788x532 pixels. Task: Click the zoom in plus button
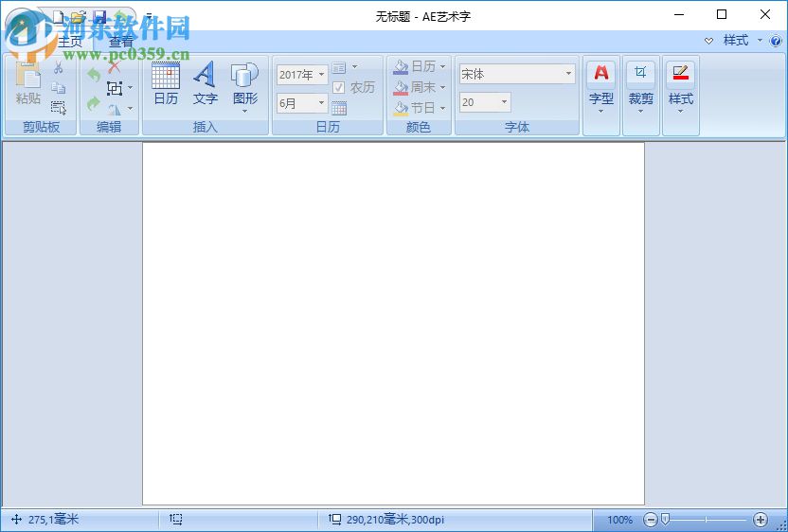tap(761, 520)
